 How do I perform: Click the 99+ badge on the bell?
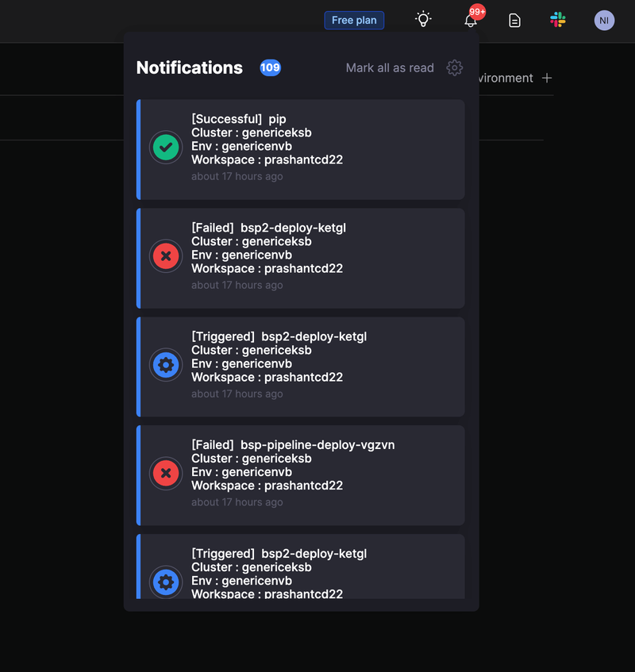(477, 12)
